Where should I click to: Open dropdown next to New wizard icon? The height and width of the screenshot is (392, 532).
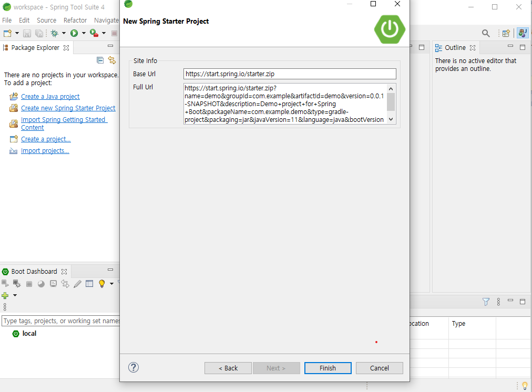click(x=17, y=33)
